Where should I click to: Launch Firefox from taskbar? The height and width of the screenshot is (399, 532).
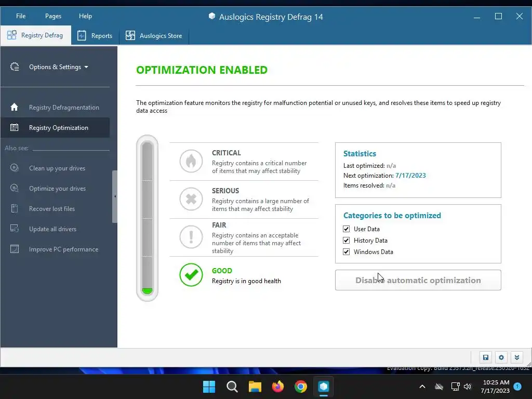278,387
